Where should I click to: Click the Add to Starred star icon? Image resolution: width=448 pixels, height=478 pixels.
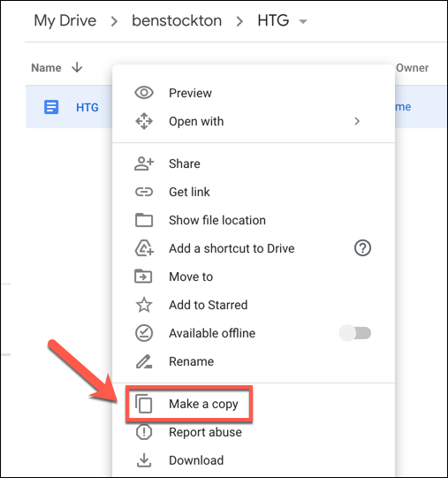[144, 305]
